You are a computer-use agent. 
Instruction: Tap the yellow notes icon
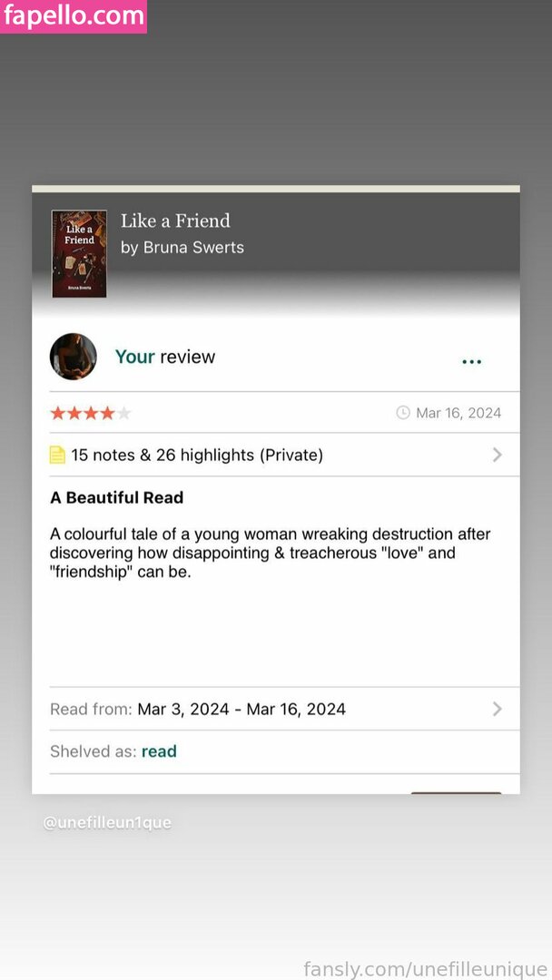[x=57, y=455]
